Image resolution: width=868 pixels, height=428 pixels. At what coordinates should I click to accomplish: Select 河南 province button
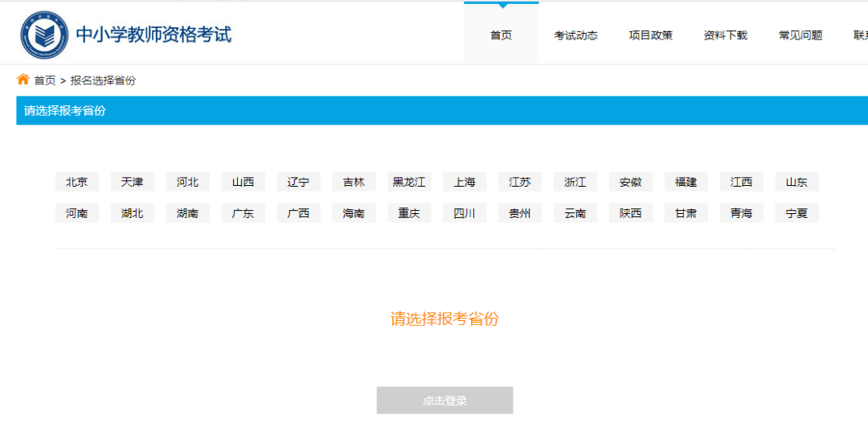point(77,213)
